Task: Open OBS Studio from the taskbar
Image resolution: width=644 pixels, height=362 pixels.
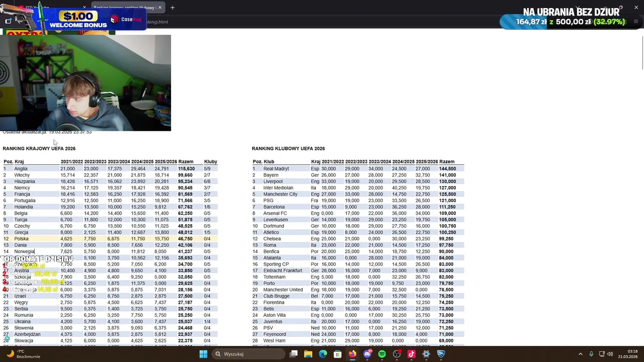Action: coord(397,354)
